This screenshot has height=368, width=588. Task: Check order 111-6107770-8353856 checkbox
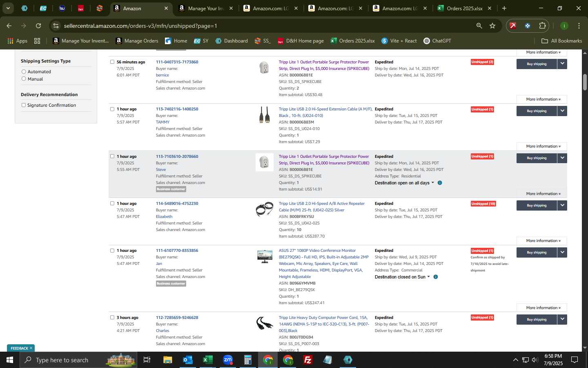point(112,250)
